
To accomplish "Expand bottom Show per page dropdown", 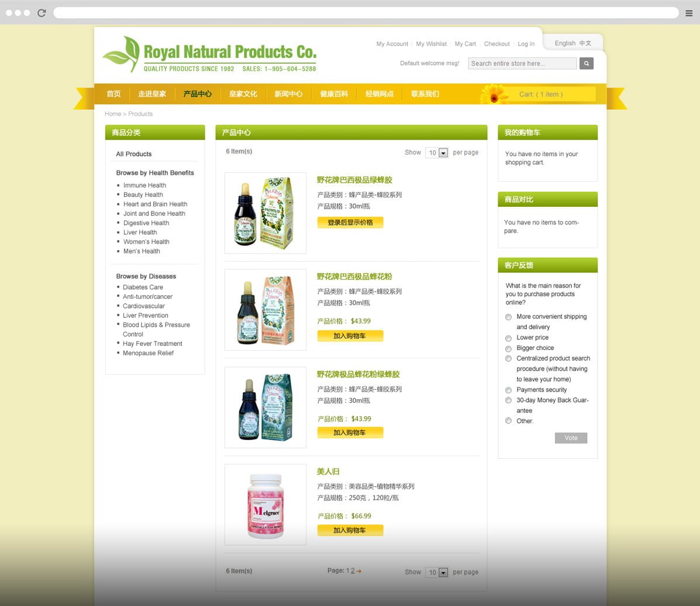I will pos(437,572).
